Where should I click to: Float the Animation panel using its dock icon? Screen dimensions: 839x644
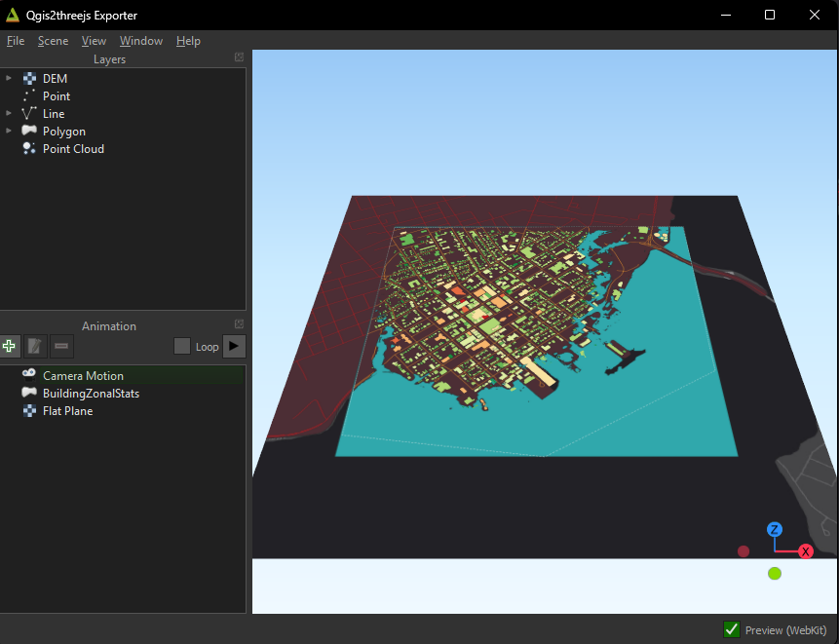pos(239,324)
